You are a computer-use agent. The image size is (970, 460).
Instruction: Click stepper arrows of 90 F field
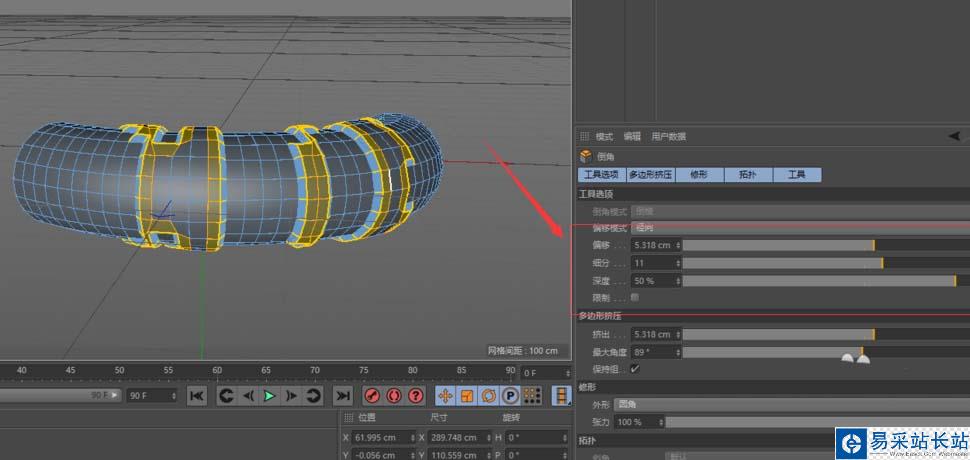[x=174, y=396]
